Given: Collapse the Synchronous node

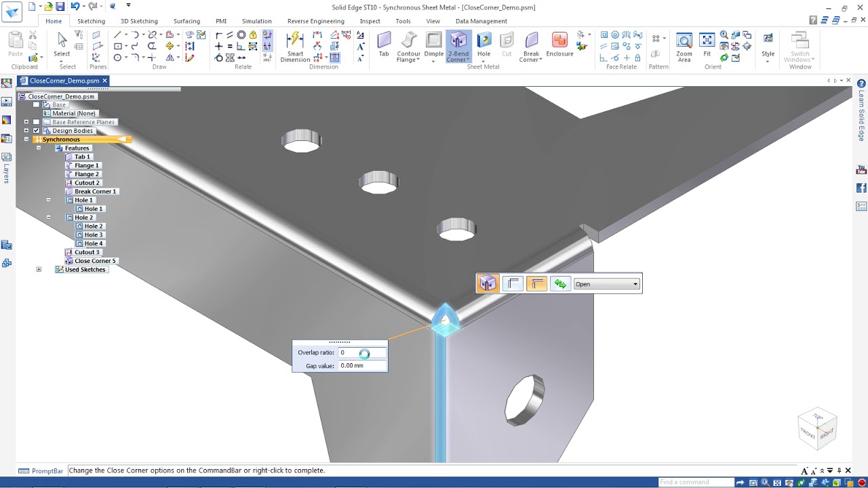Looking at the screenshot, I should pyautogui.click(x=26, y=140).
